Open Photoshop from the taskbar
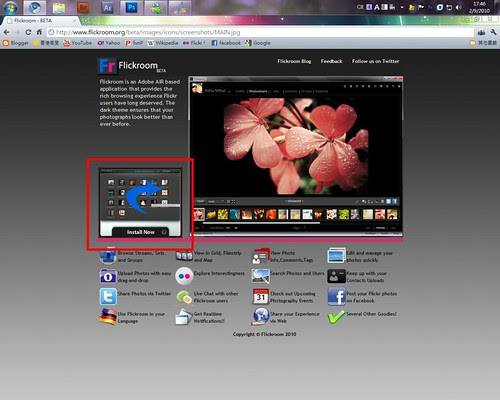The image size is (500, 400). (131, 7)
